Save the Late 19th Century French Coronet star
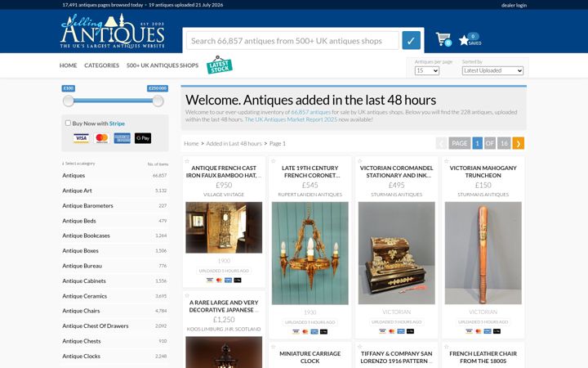Viewport: 588px width, 368px height. point(274,161)
